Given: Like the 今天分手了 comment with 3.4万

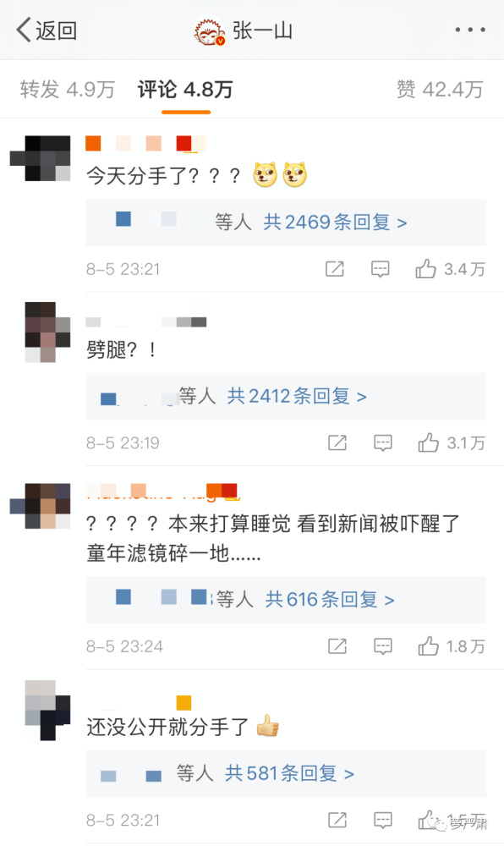Looking at the screenshot, I should pos(450,269).
